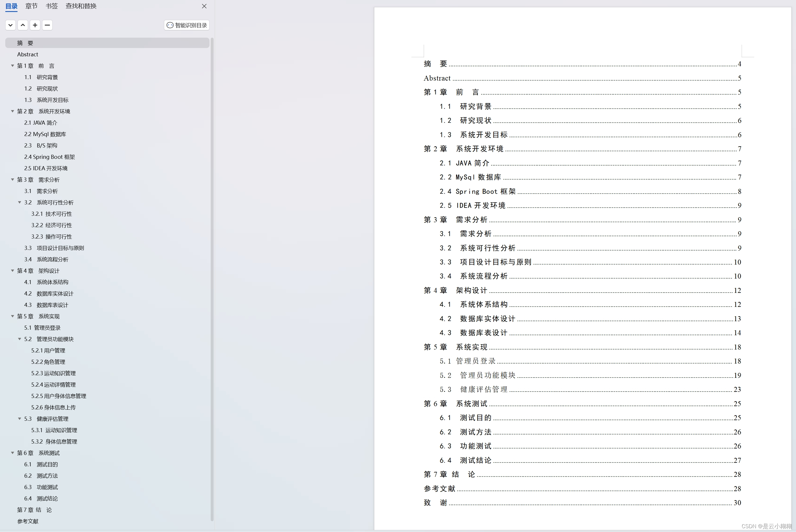Click the plus promote heading icon
796x532 pixels.
tap(35, 25)
